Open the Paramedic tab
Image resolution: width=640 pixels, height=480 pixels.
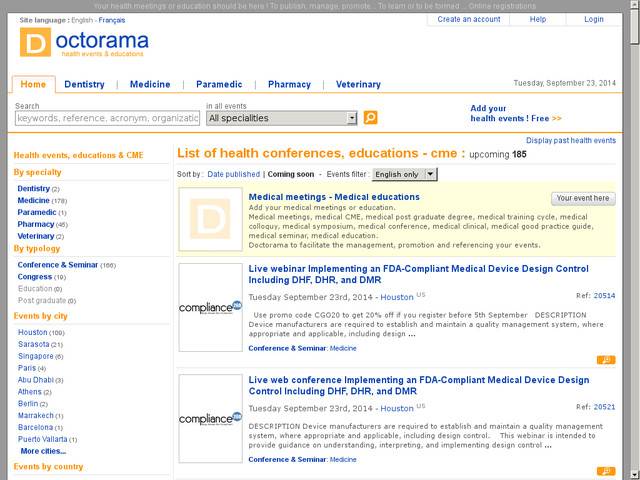(219, 84)
